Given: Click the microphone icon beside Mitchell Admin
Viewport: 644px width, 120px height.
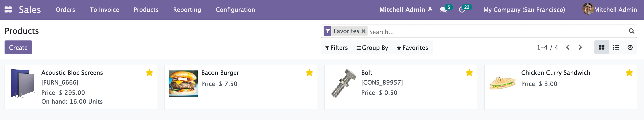Looking at the screenshot, I should [x=430, y=10].
